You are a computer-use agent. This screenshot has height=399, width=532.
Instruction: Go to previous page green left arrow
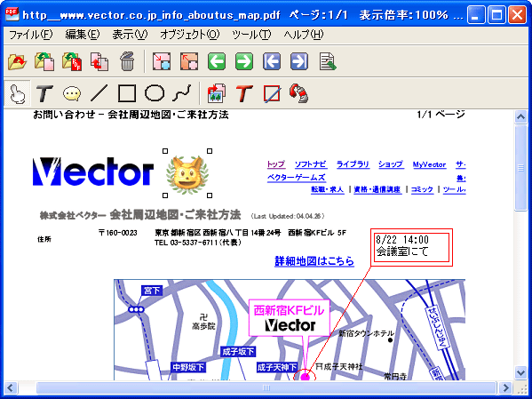tap(217, 61)
